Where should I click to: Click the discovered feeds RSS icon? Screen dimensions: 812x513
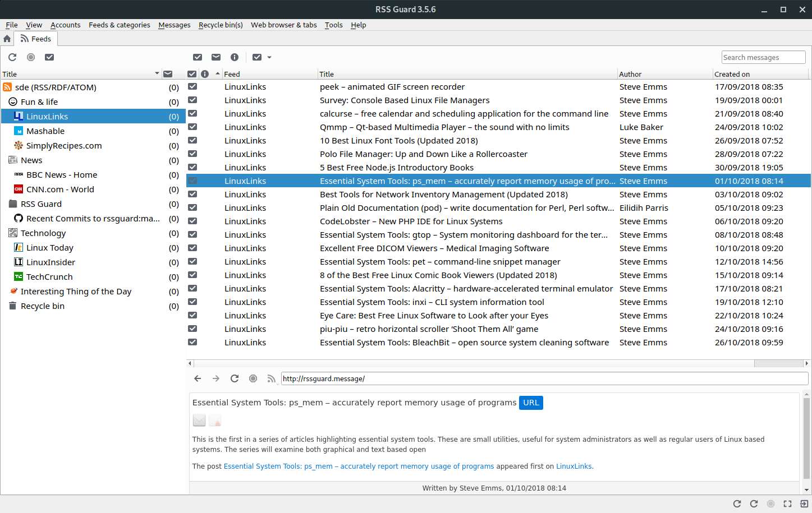click(272, 378)
